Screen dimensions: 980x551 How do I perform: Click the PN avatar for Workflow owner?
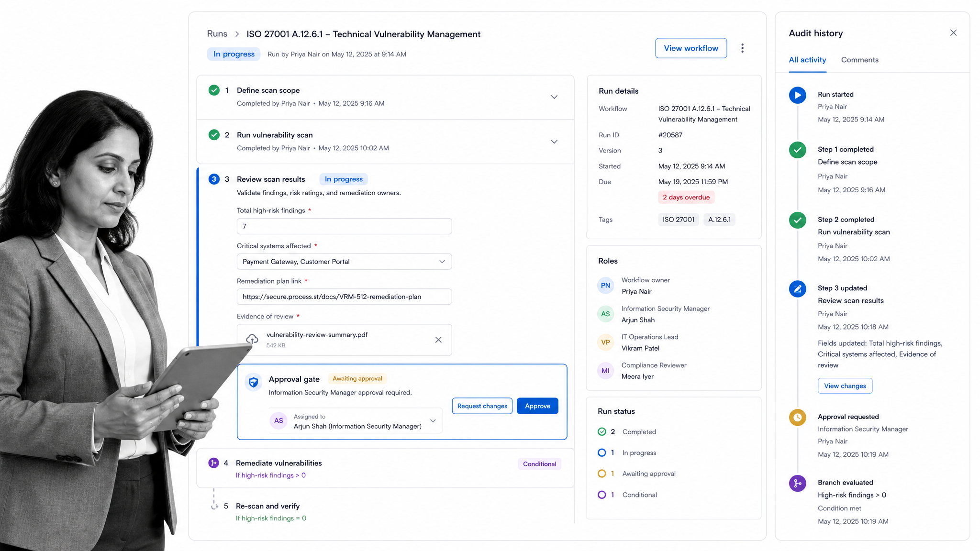605,286
